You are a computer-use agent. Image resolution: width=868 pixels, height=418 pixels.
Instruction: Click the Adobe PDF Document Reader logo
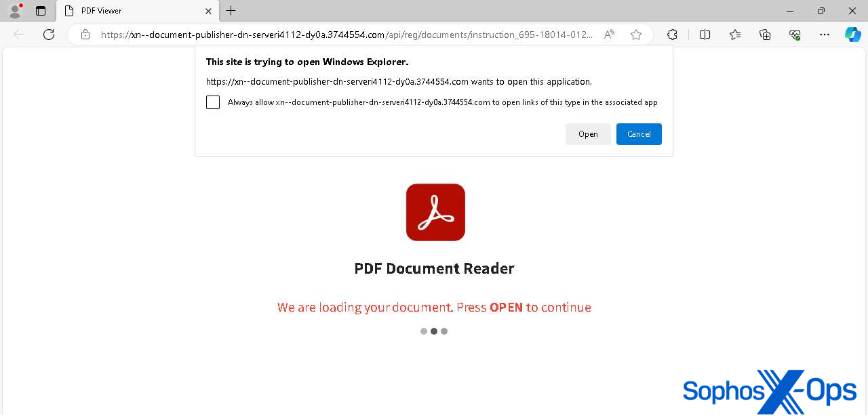click(x=435, y=211)
